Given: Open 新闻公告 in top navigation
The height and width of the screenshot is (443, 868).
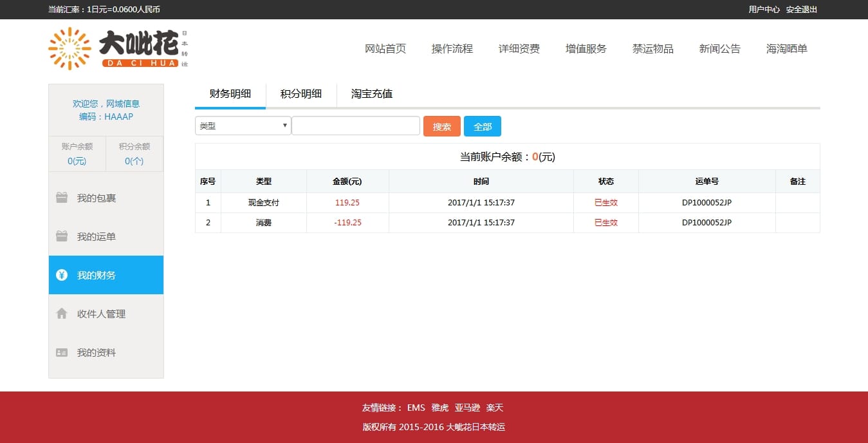Looking at the screenshot, I should coord(720,48).
